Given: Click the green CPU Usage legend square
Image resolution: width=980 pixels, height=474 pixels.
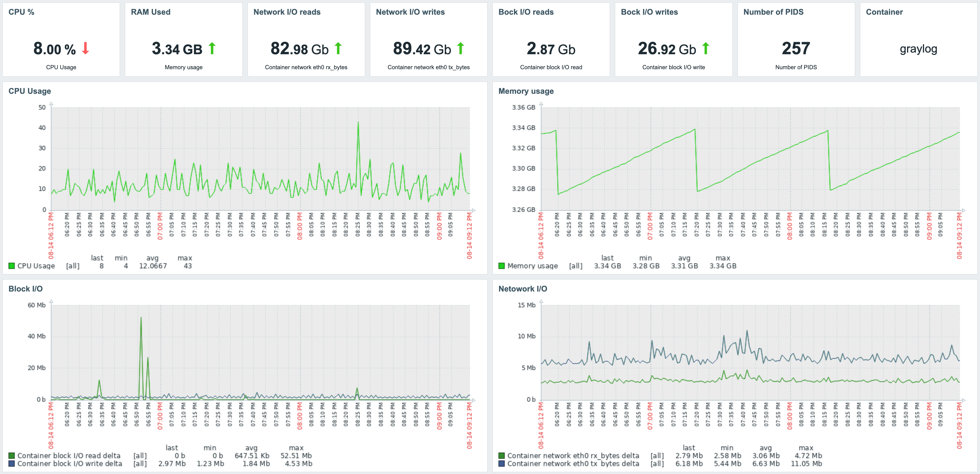Looking at the screenshot, I should [x=11, y=266].
